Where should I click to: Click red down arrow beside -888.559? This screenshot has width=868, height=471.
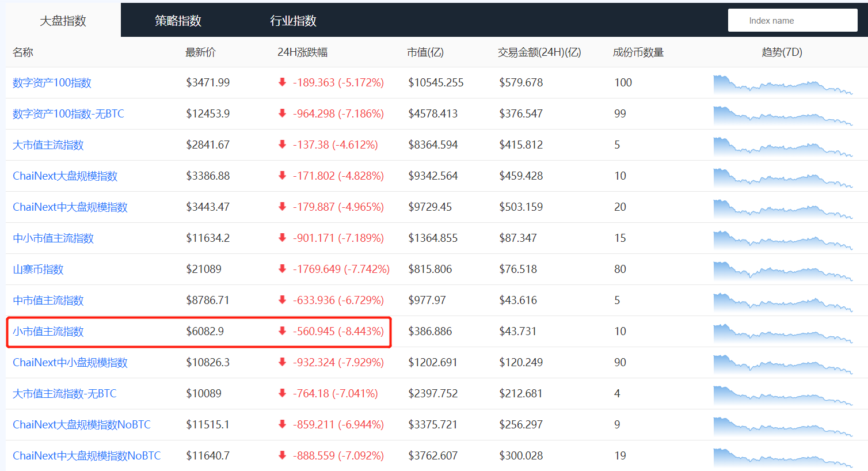[282, 455]
